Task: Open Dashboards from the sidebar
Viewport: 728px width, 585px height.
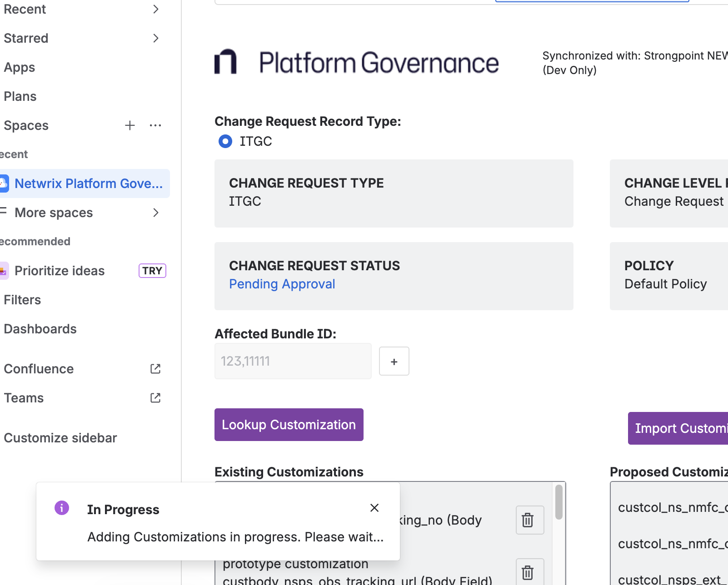Action: pyautogui.click(x=40, y=329)
